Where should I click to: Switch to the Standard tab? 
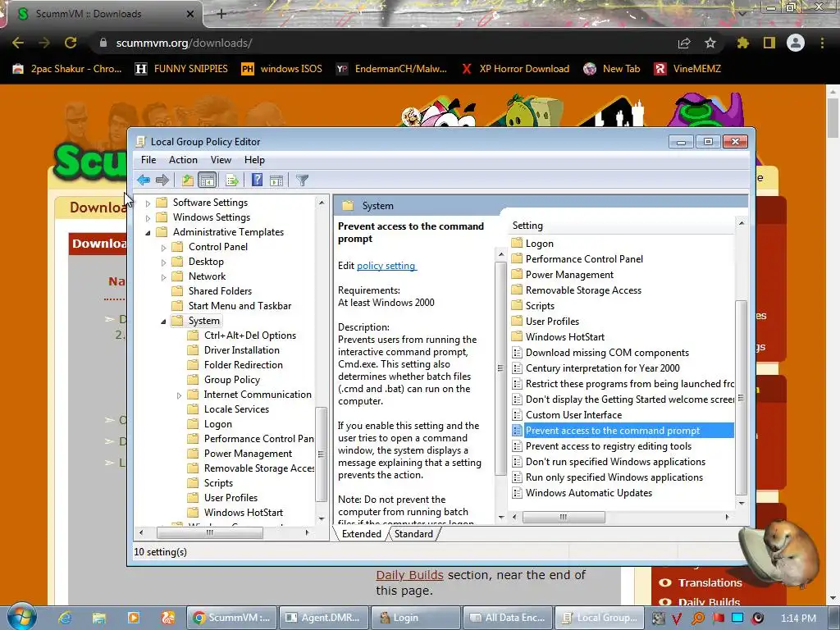[413, 534]
